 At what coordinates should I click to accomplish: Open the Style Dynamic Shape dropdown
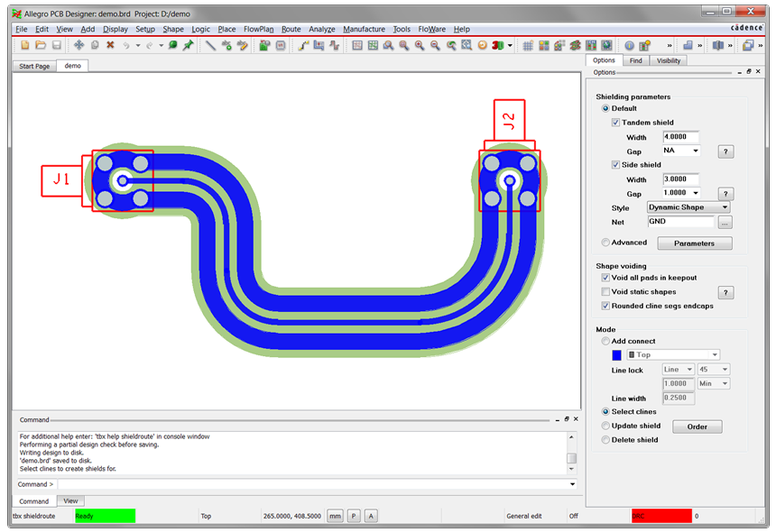pos(688,207)
